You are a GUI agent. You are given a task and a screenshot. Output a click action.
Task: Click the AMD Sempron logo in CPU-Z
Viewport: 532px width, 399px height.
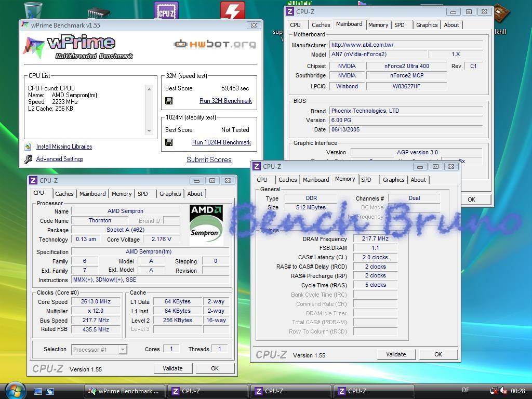click(206, 225)
